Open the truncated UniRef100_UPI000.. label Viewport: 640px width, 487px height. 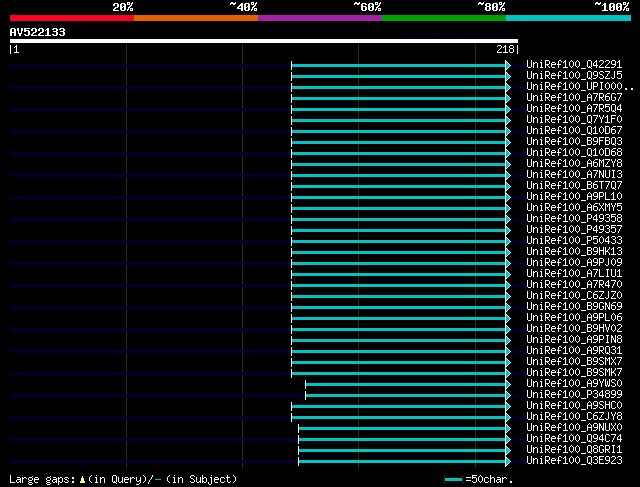580,87
